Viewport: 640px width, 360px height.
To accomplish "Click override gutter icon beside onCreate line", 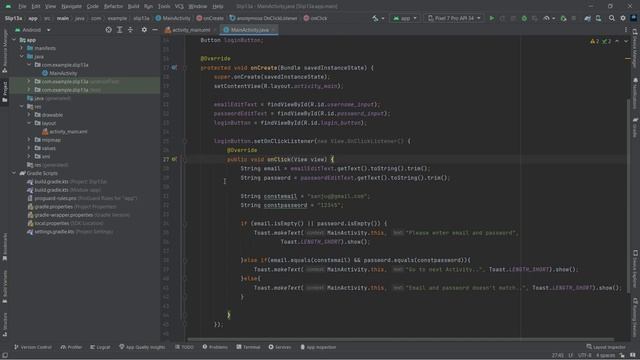I will point(174,68).
